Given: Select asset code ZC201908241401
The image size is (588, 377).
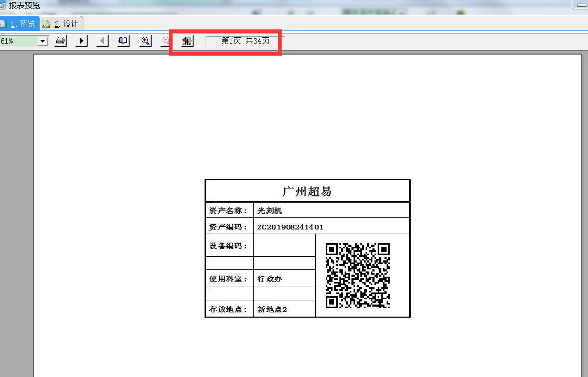Looking at the screenshot, I should pyautogui.click(x=290, y=227).
